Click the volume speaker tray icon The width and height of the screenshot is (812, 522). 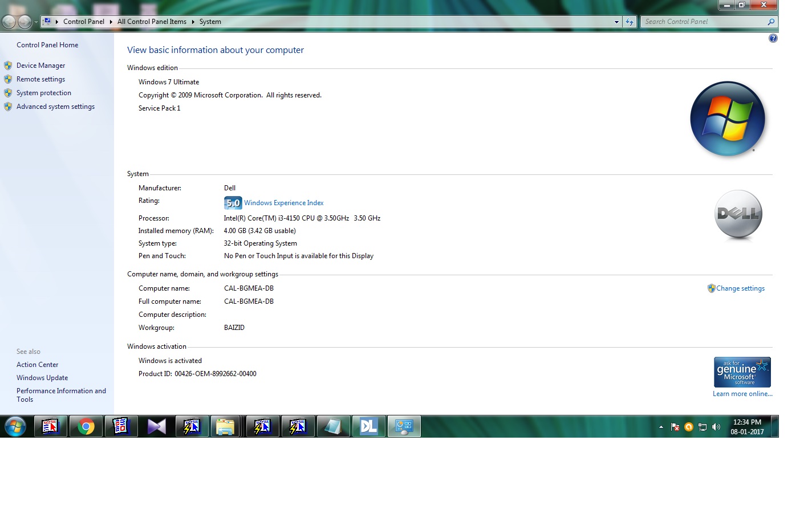(x=716, y=427)
